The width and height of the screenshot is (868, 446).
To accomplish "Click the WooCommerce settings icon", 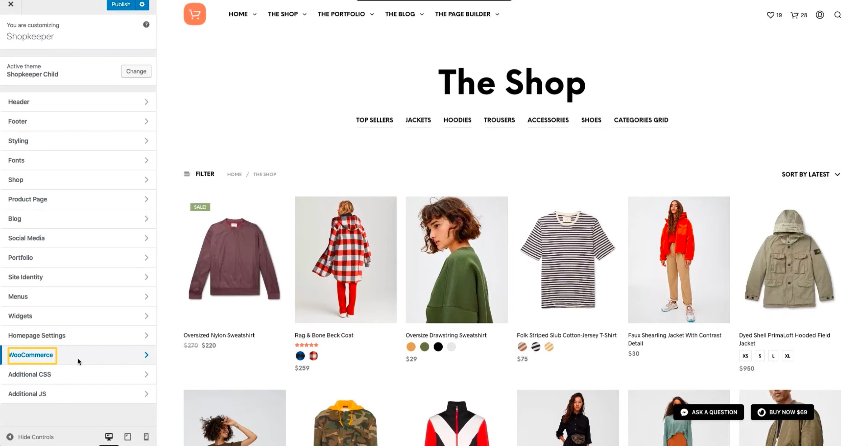I will click(x=147, y=354).
